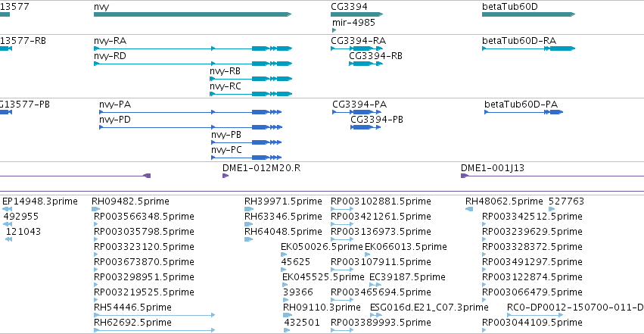The height and width of the screenshot is (334, 644).
Task: Select the 13577-RB transcript label
Action: [23, 41]
